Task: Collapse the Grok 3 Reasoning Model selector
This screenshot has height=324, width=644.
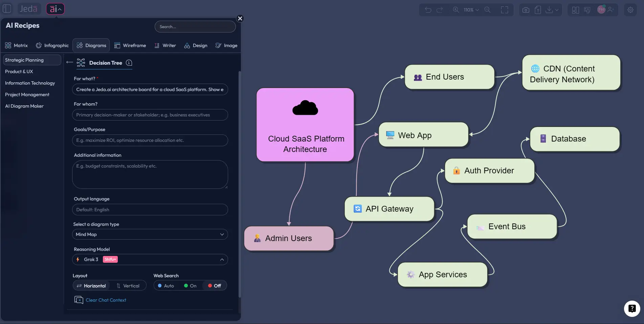Action: click(x=222, y=259)
